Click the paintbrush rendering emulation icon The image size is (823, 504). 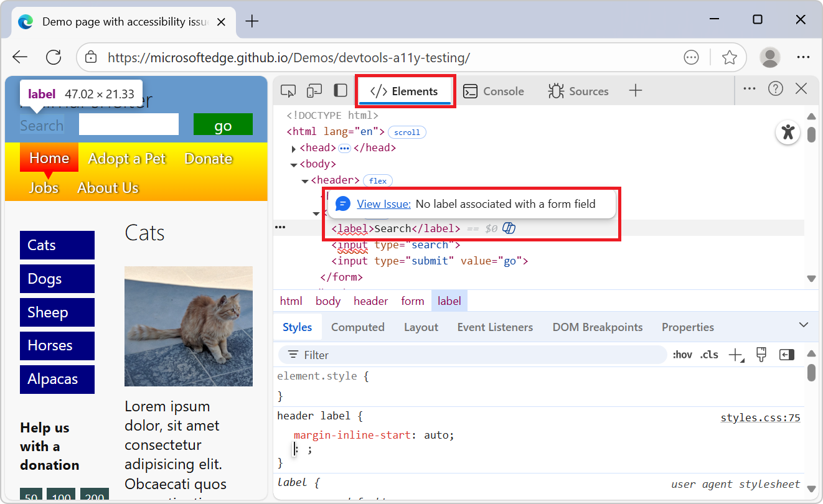(761, 355)
